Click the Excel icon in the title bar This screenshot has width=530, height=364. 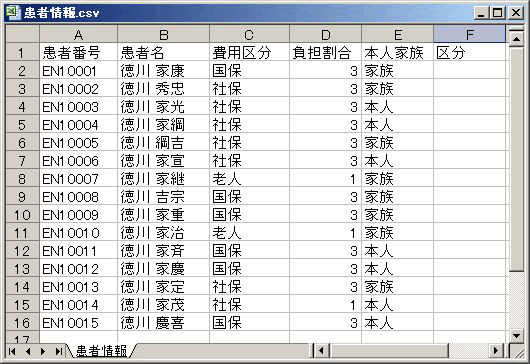click(x=14, y=12)
